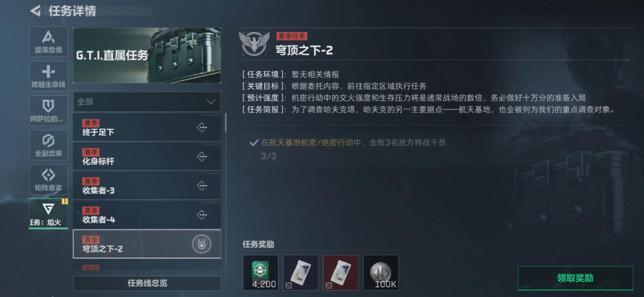644x297 pixels.
Task: Click the completed checkmark beside the 航天基地 objective
Action: coord(254,143)
